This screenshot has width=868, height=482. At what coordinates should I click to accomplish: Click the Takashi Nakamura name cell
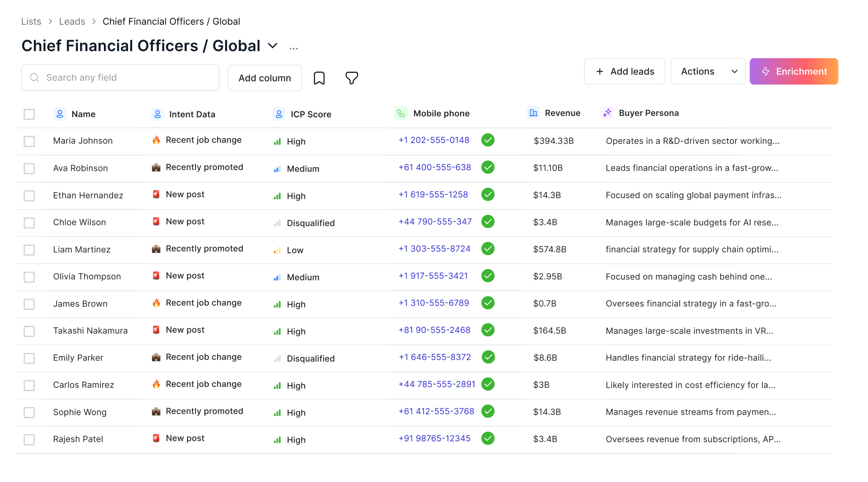coord(90,331)
